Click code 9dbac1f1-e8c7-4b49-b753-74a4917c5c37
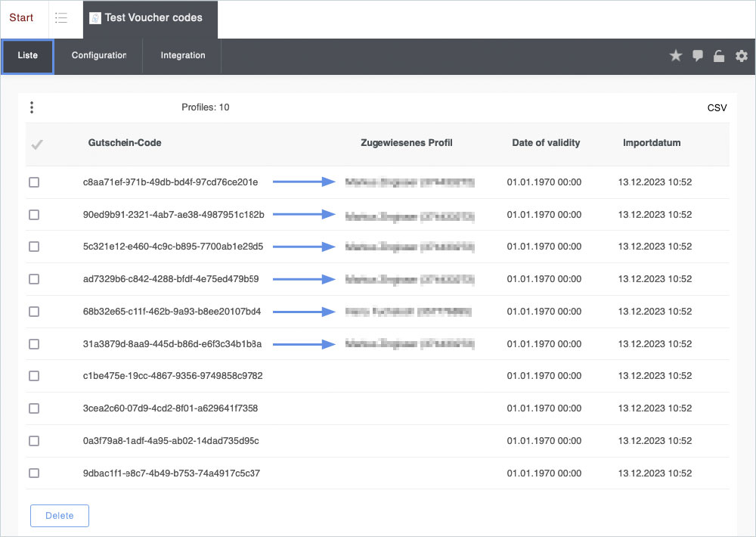The height and width of the screenshot is (537, 756). point(171,473)
